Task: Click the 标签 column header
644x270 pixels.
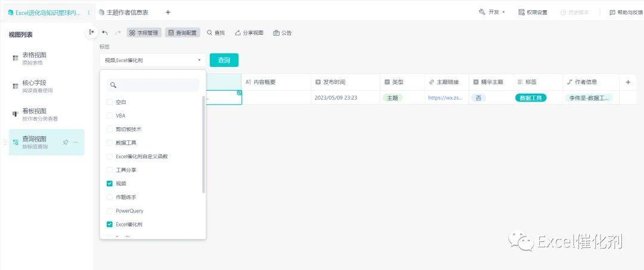Action: [538, 82]
